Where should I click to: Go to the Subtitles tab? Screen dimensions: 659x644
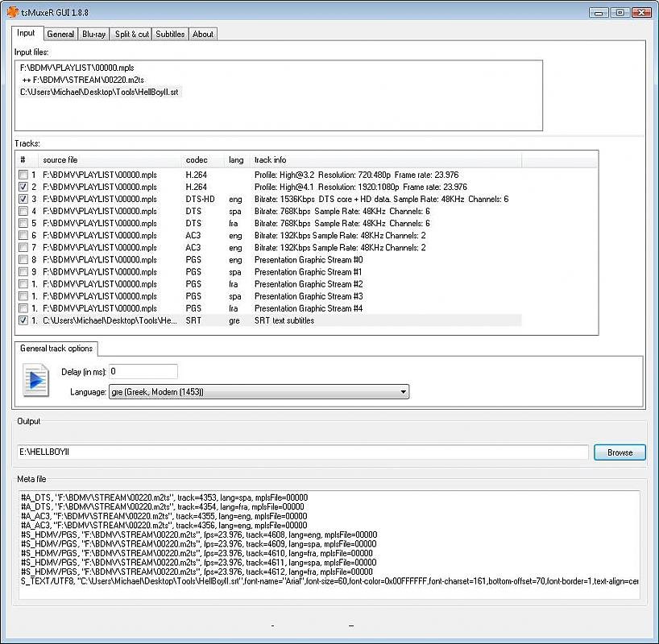[170, 34]
